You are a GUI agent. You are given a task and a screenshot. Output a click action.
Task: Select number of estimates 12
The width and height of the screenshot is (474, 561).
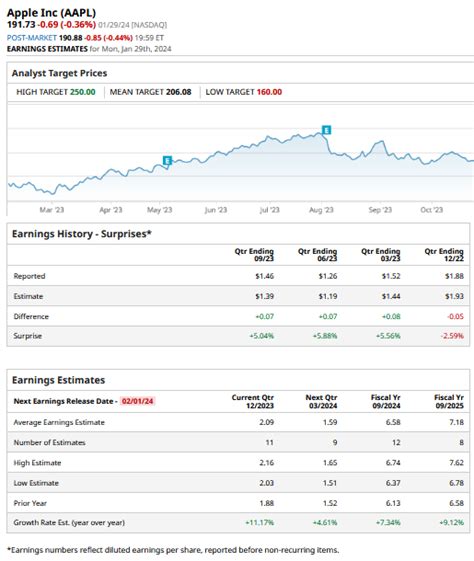[396, 442]
